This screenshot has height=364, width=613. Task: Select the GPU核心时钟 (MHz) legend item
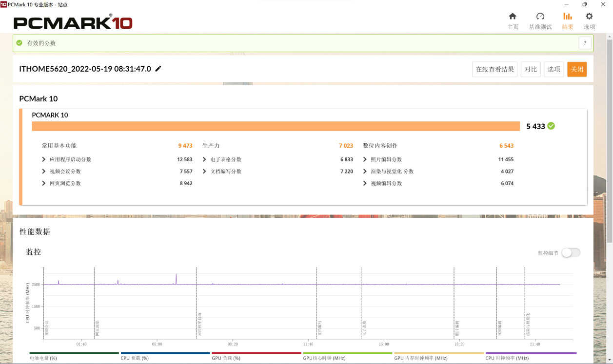(348, 357)
